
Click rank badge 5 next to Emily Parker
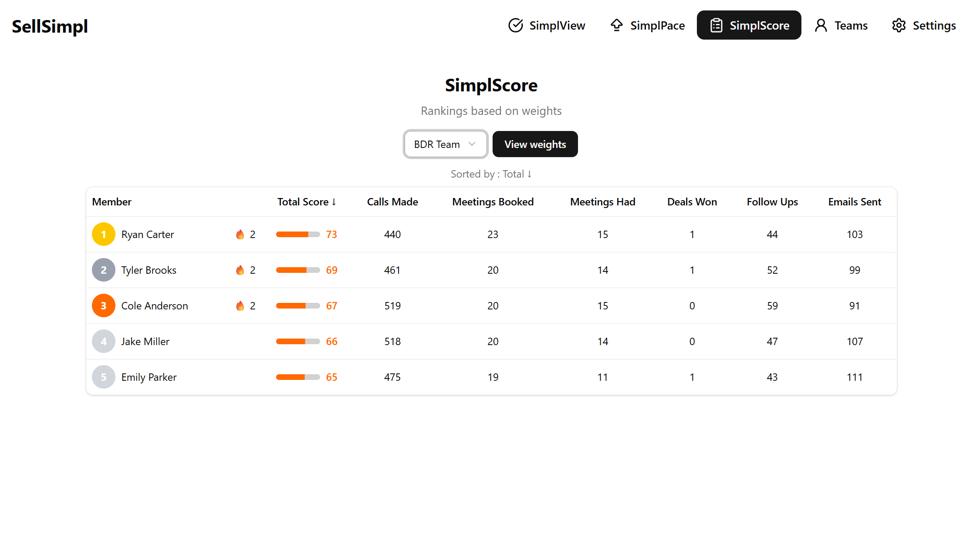point(103,377)
